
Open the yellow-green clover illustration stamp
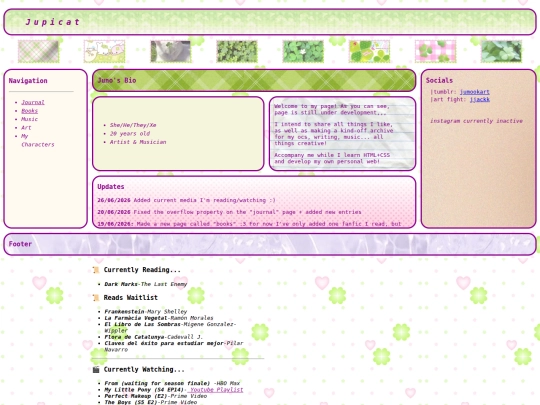(x=369, y=51)
